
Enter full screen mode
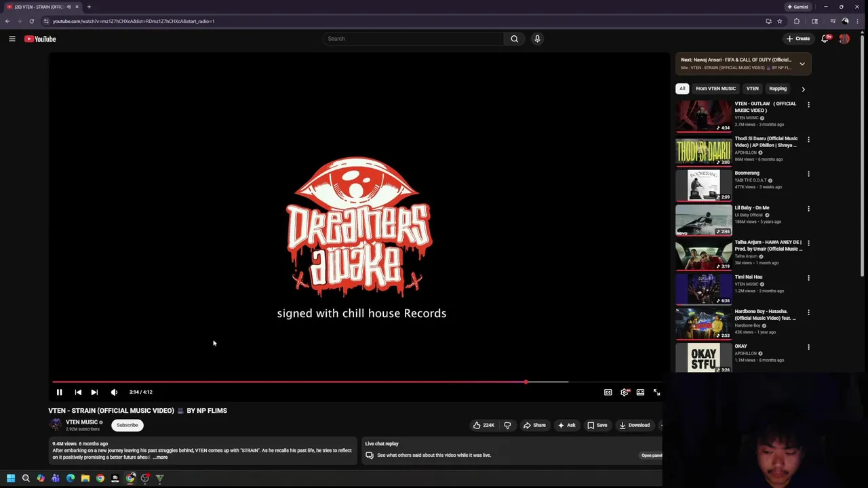pos(656,392)
